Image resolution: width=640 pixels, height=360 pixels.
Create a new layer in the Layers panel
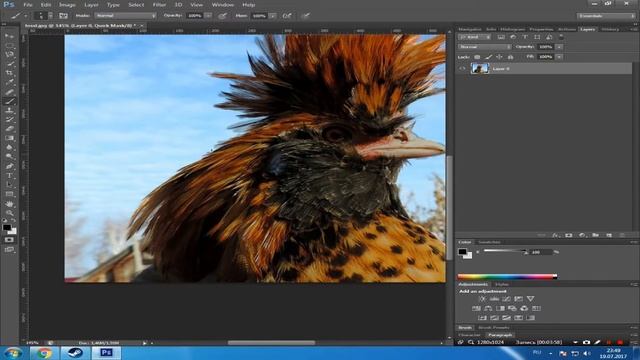tap(609, 236)
